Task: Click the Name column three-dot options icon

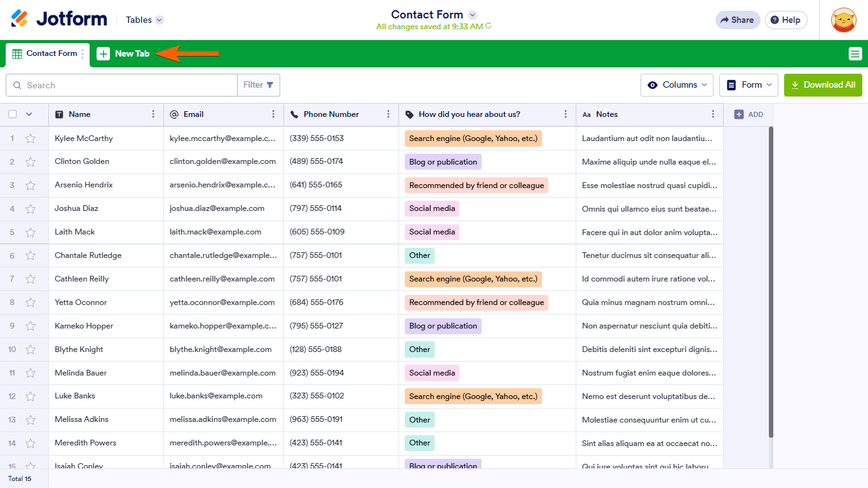Action: (153, 114)
